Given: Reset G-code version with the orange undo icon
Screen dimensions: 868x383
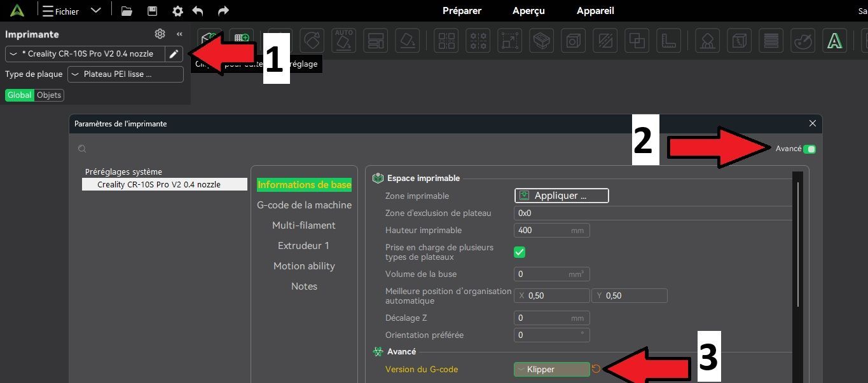Looking at the screenshot, I should pyautogui.click(x=596, y=369).
